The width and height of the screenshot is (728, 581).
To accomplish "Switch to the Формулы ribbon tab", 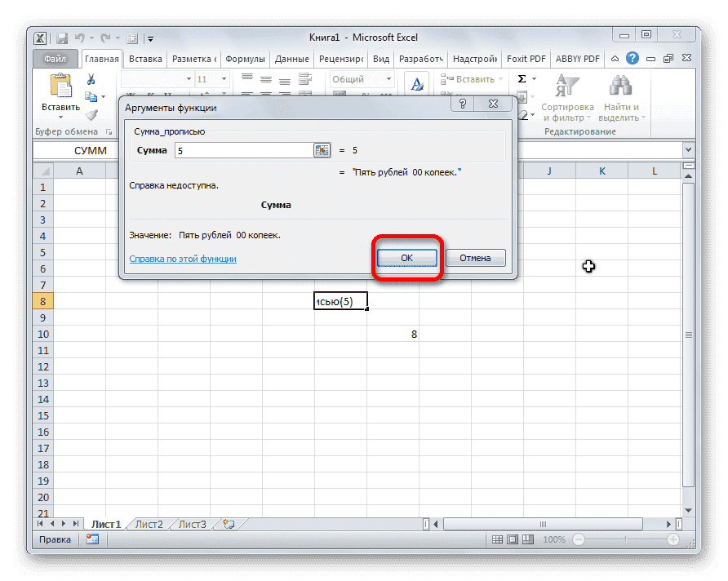I will point(246,58).
